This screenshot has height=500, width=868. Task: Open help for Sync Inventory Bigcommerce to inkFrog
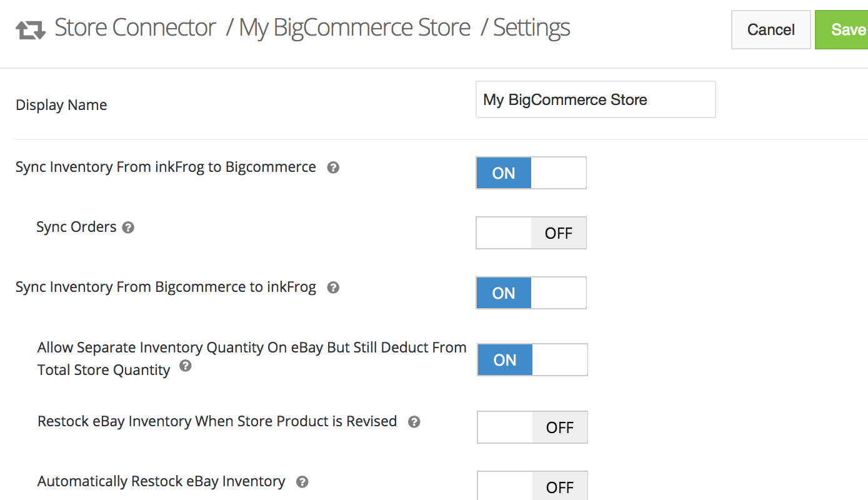click(x=334, y=287)
